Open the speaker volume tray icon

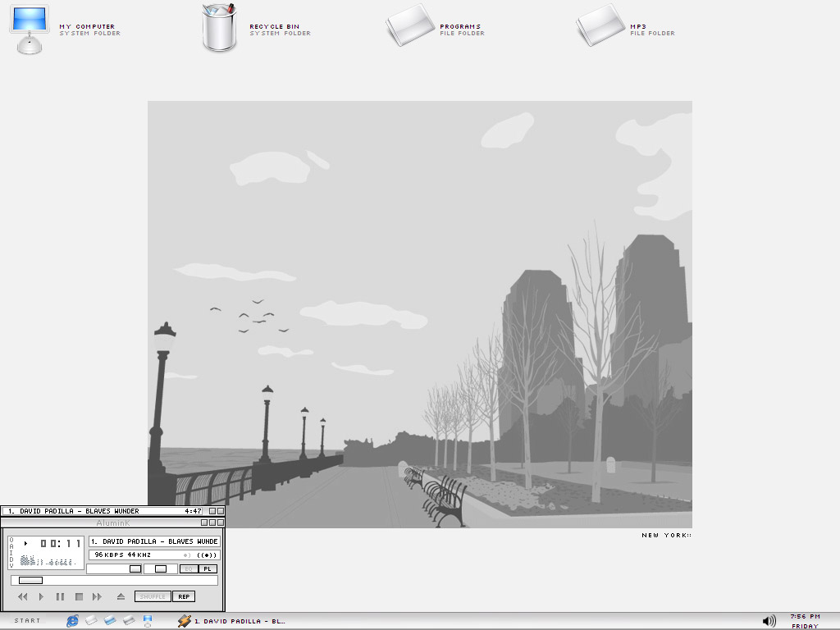tap(769, 621)
